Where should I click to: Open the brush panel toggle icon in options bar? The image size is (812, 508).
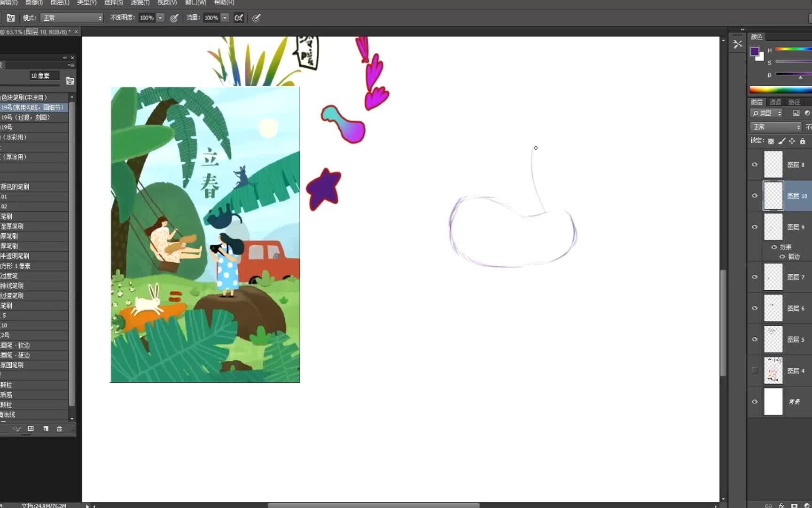[x=11, y=18]
